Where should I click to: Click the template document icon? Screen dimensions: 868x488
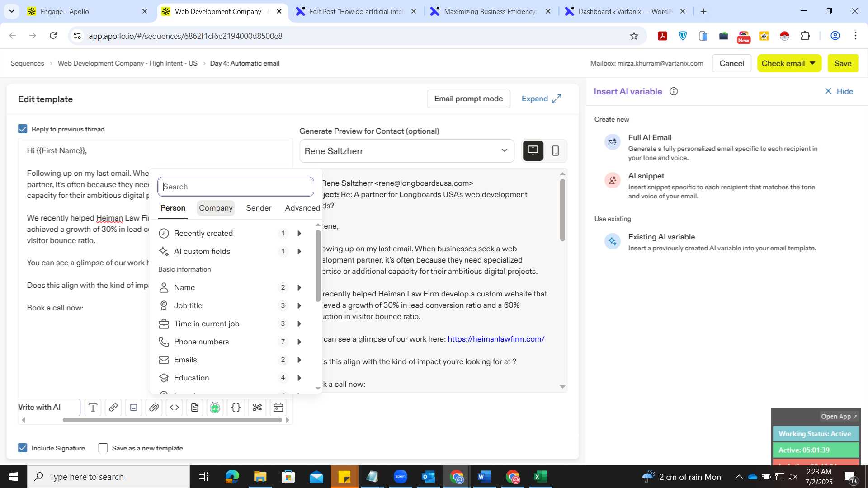click(x=194, y=408)
